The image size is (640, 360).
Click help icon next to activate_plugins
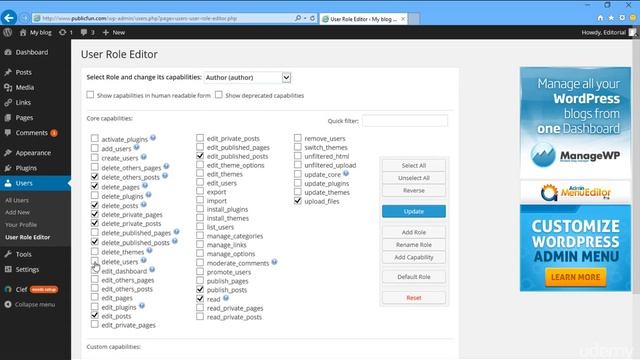click(153, 138)
